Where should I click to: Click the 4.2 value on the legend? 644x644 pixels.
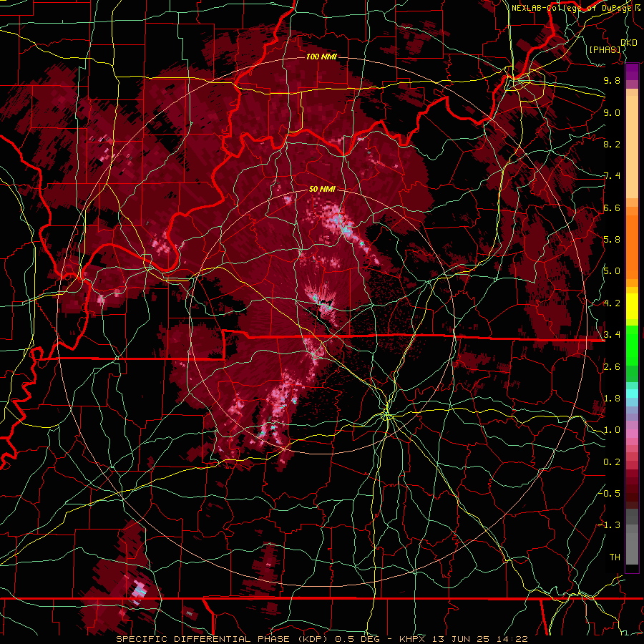[612, 303]
